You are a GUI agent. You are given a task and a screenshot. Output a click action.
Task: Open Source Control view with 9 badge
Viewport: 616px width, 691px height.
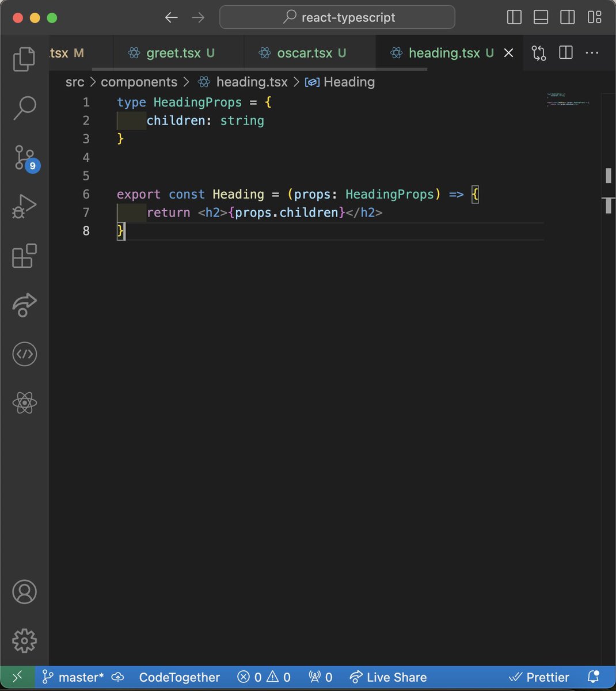[x=25, y=158]
